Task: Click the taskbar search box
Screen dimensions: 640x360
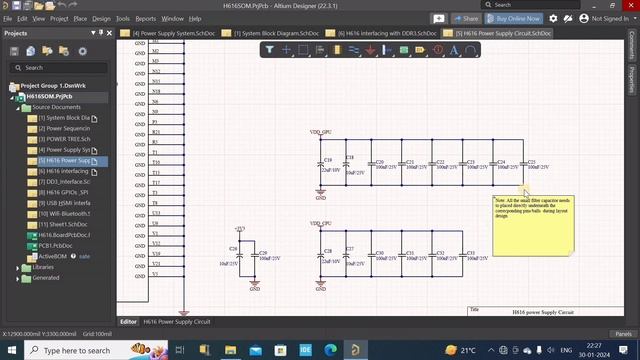Action: tap(96, 350)
